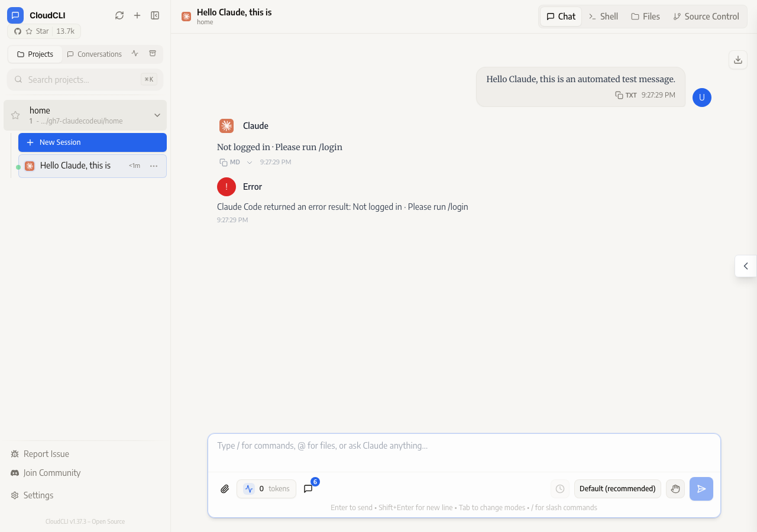Click the automated test message bubble text
Screen dimensions: 757x532
click(581, 79)
